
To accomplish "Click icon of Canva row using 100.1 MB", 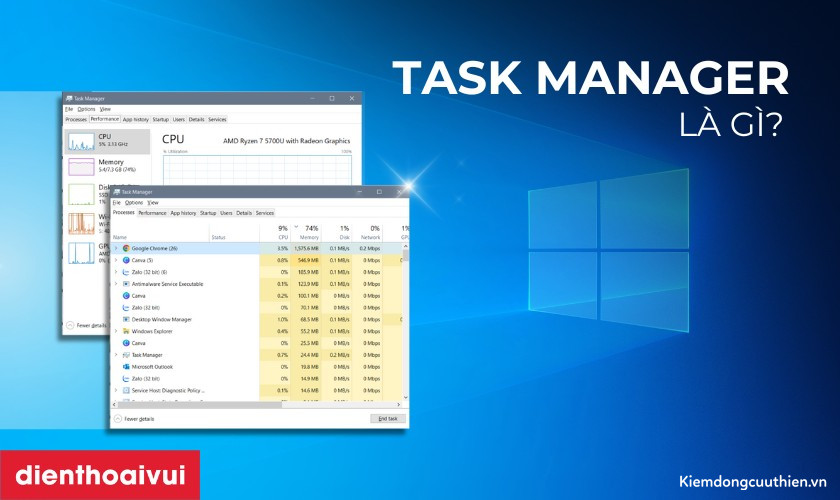I will 126,295.
